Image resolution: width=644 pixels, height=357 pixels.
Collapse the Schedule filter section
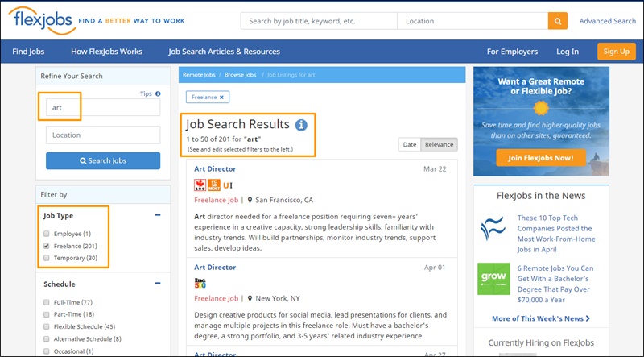(x=158, y=284)
